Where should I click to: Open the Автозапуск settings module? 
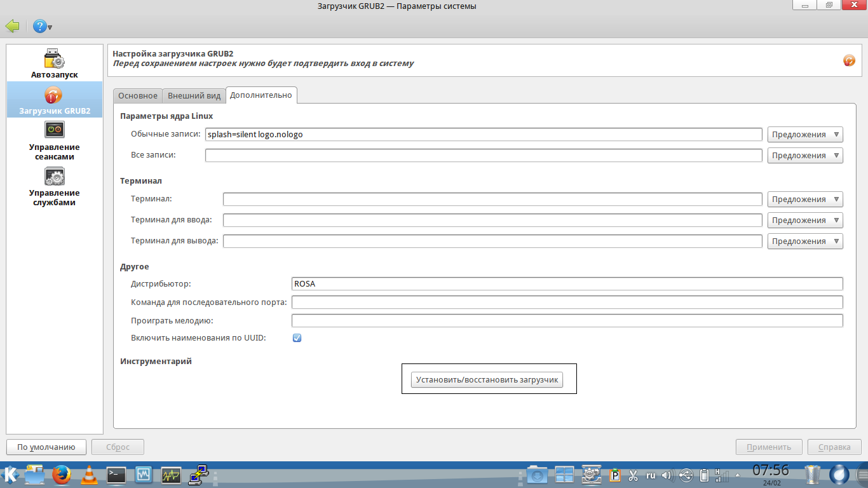55,64
